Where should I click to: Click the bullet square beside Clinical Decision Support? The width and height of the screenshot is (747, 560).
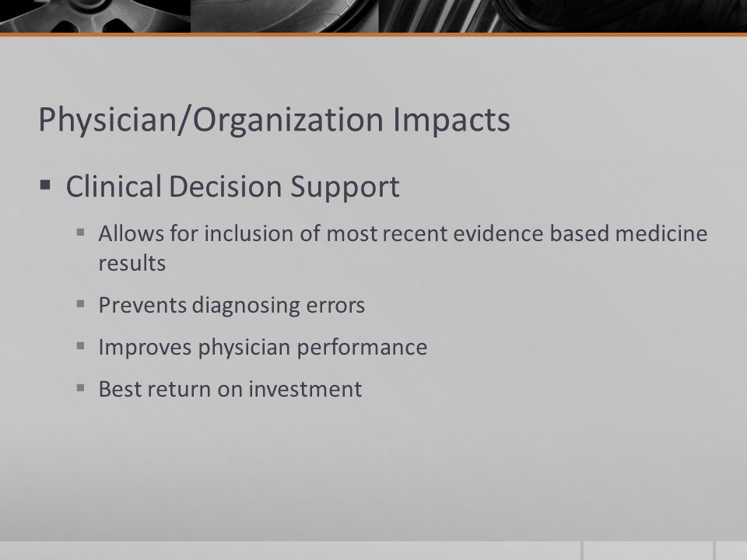(x=45, y=185)
